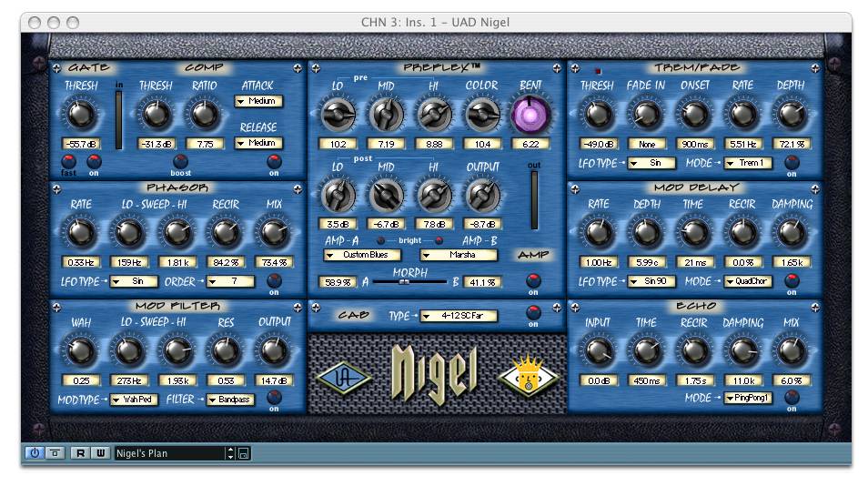This screenshot has width=868, height=486.
Task: Open the Echo Mode PingPong1 dropdown
Action: click(748, 398)
